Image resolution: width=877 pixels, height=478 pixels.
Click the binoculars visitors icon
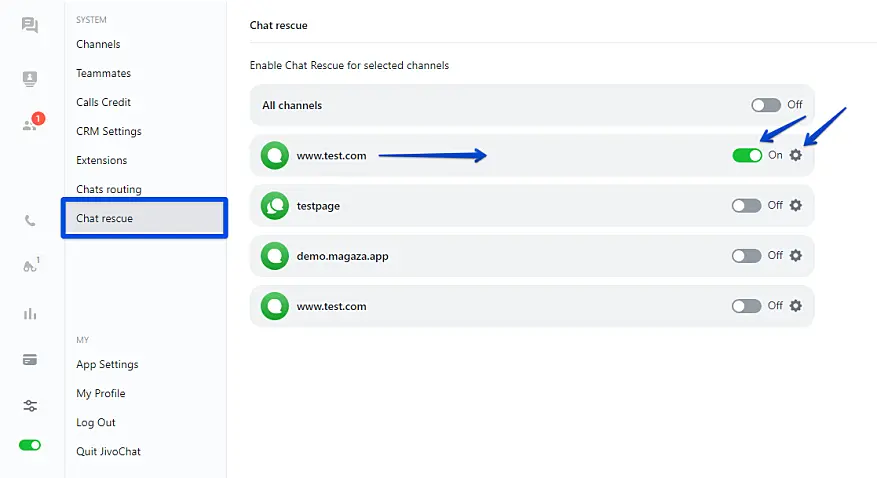30,266
